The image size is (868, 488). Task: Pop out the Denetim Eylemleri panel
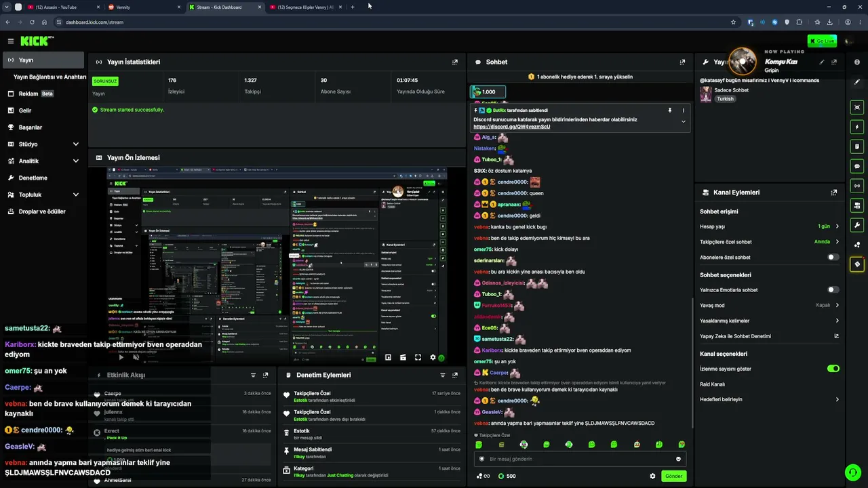455,375
